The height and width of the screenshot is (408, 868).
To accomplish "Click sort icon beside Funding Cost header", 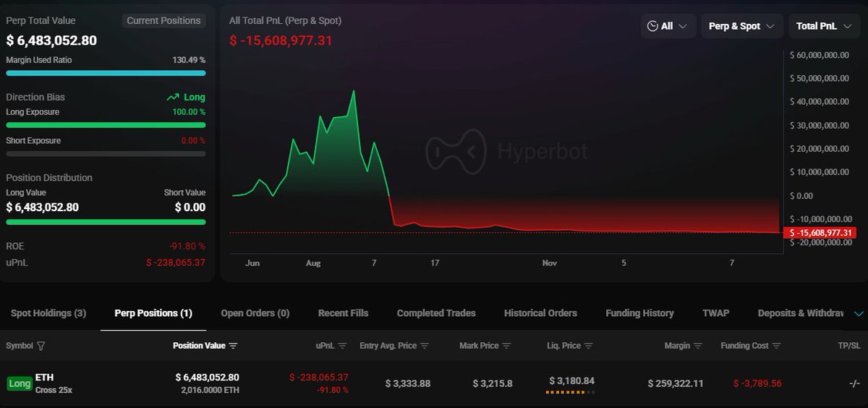I will pos(777,347).
